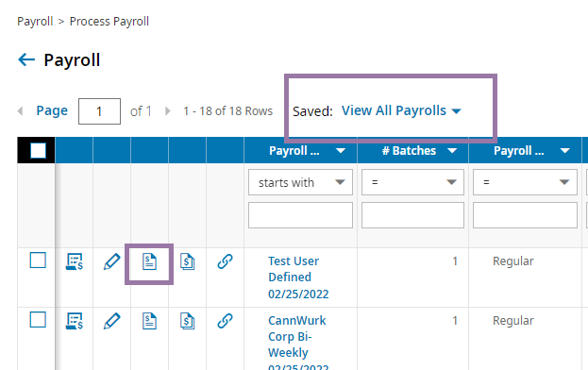Viewport: 588px width, 370px height.
Task: Click Regular in the CannWurk Corp row
Action: 513,321
